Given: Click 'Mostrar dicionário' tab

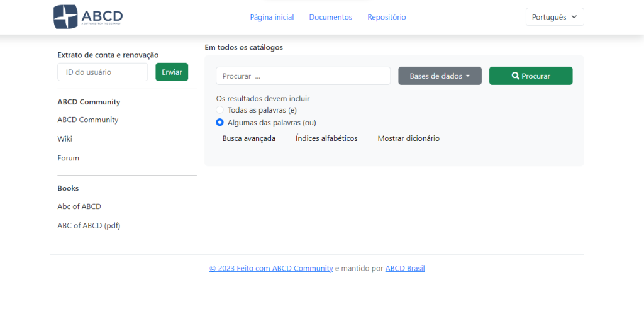Looking at the screenshot, I should click(x=408, y=138).
